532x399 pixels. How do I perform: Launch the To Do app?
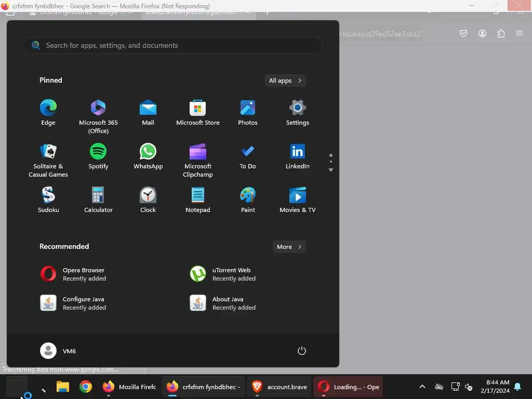point(248,157)
